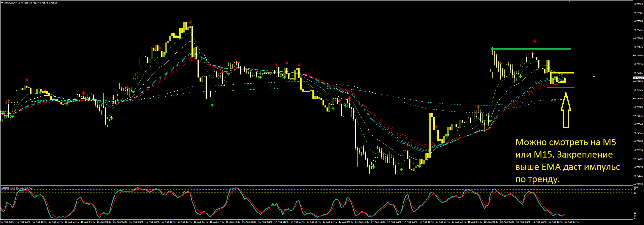Click the time label 17 Aug 19:45

[x=427, y=222]
